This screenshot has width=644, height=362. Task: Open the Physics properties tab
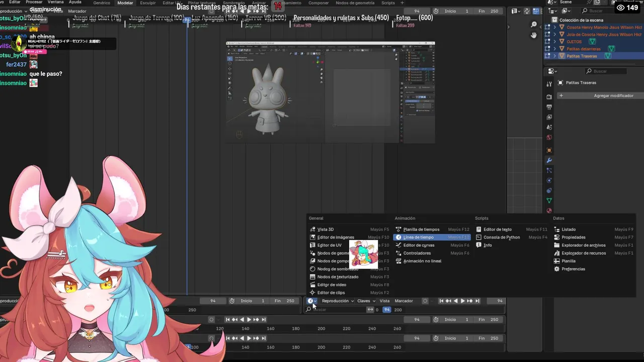coord(549,180)
